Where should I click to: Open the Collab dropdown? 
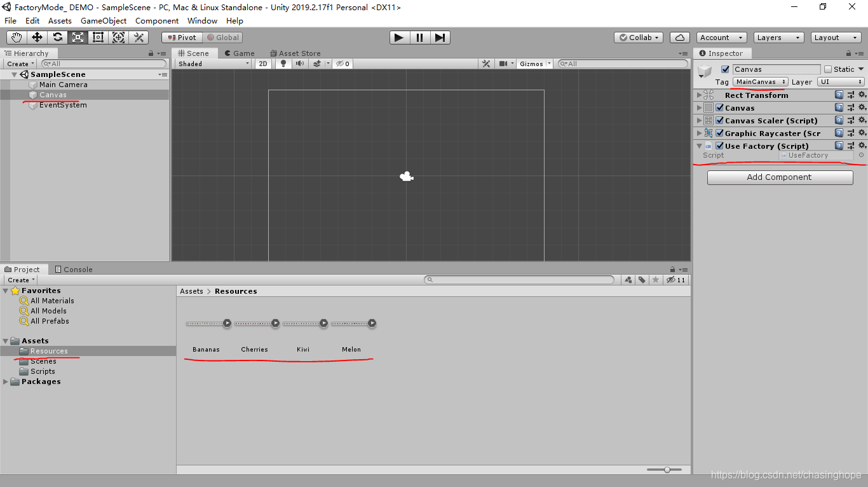[639, 38]
